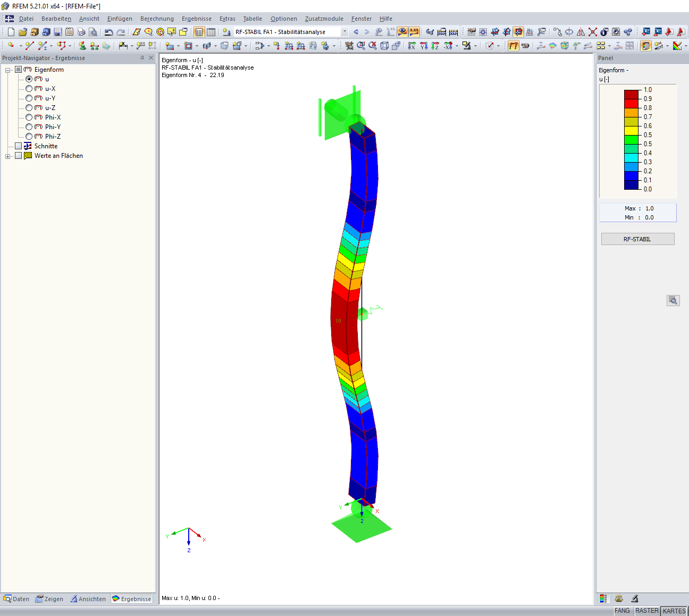Viewport: 689px width, 616px height.
Task: Toggle the project navigator panel icon
Action: pyautogui.click(x=199, y=32)
